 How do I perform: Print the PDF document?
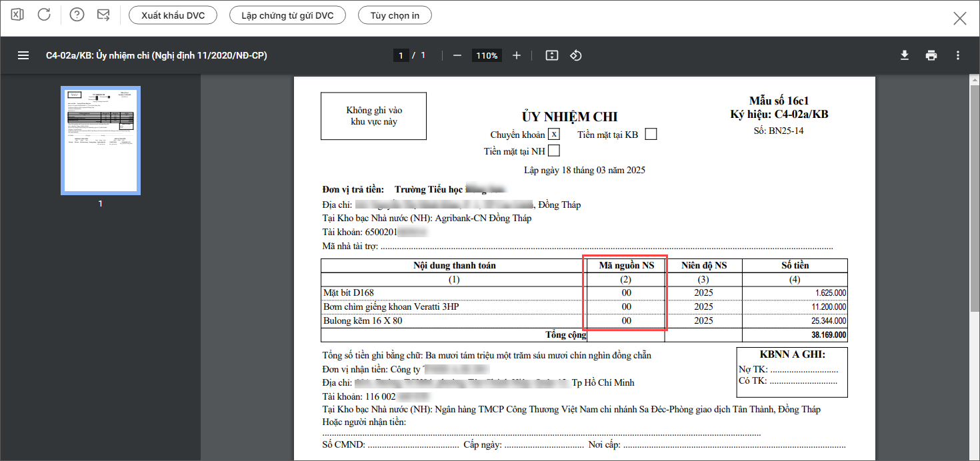click(x=931, y=55)
